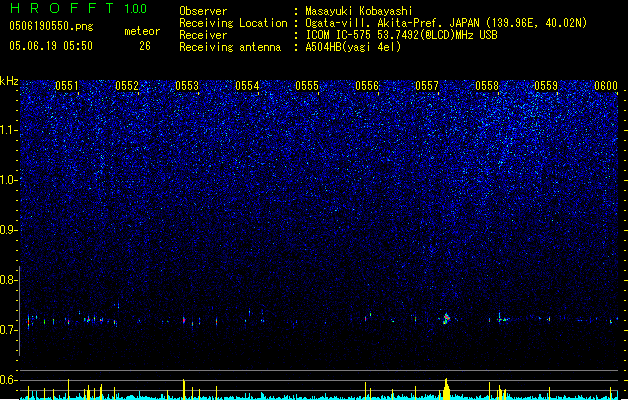Select the ICOM IC-575 receiver description
The height and width of the screenshot is (400, 629).
pos(402,35)
